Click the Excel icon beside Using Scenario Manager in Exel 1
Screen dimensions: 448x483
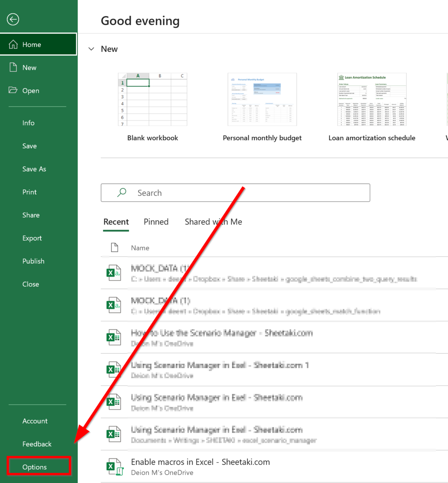point(114,369)
